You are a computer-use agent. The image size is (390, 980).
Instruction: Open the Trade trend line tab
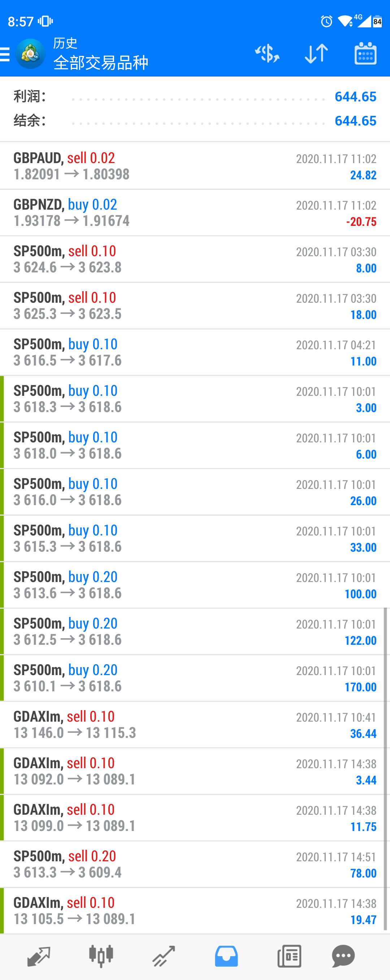tap(163, 956)
